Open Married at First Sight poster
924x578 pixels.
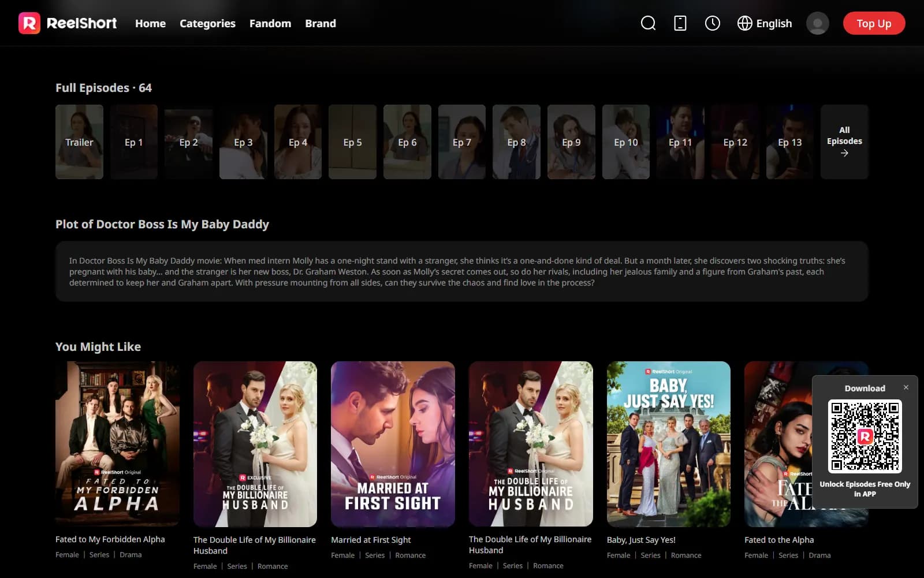[393, 444]
